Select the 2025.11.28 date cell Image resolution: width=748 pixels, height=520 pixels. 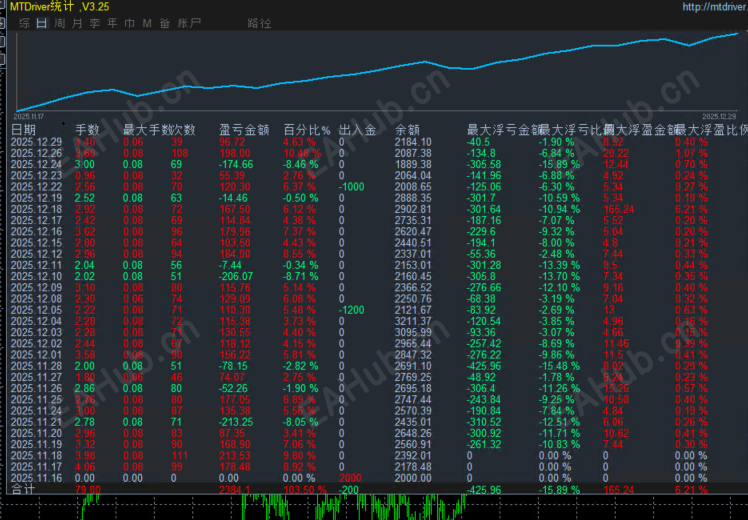coord(36,366)
